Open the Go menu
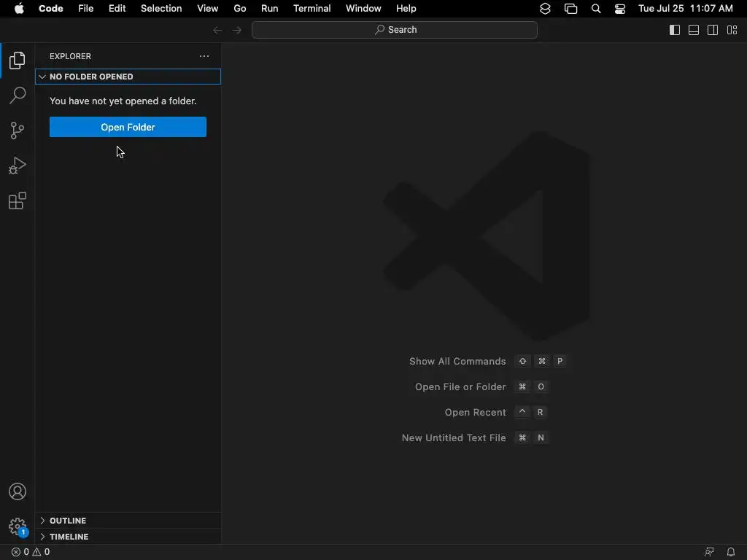This screenshot has height=560, width=747. tap(239, 9)
